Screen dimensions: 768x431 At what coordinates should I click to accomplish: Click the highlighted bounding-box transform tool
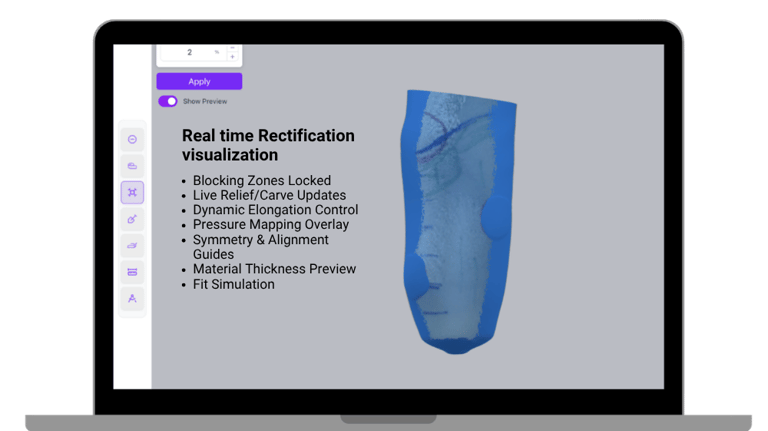tap(132, 192)
